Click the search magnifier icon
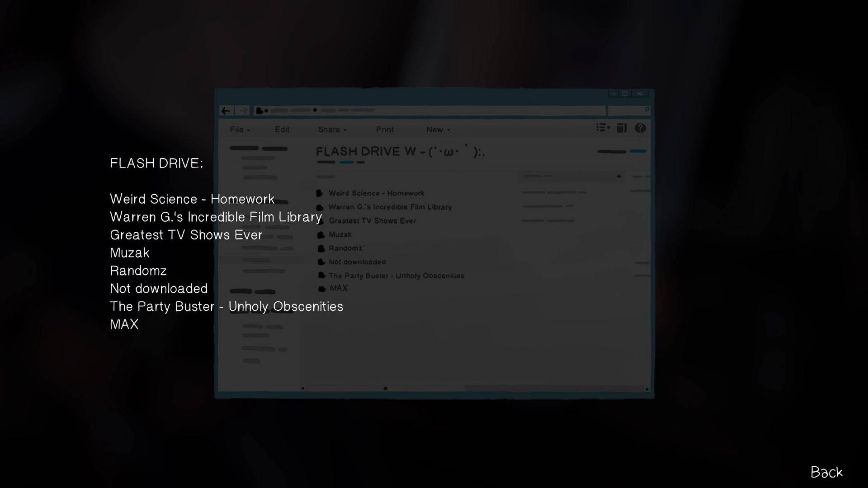 [647, 110]
